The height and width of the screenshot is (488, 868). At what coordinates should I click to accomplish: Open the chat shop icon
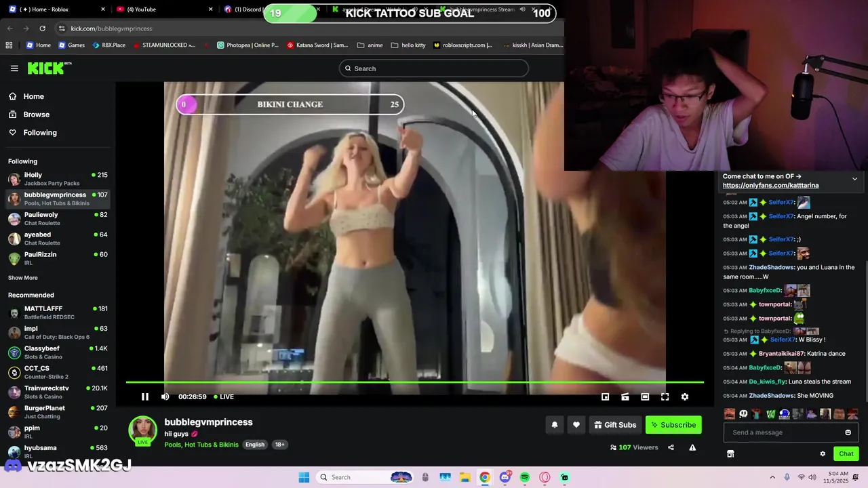coord(730,454)
